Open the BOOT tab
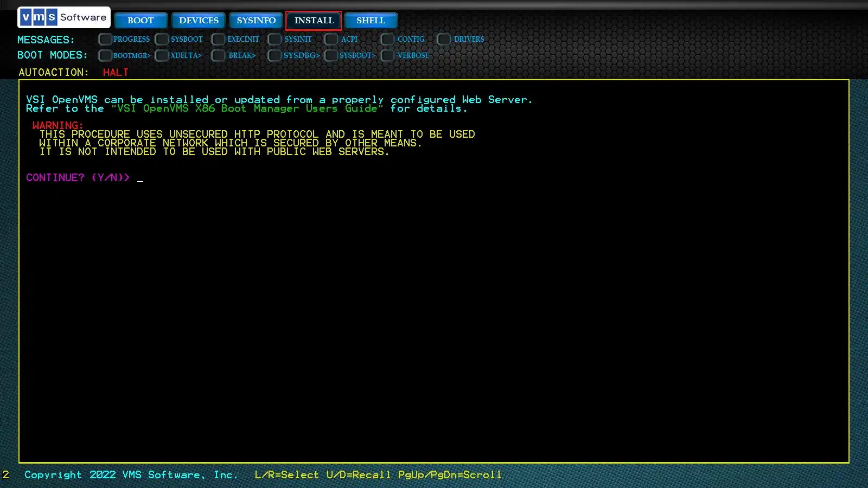Screen dimensions: 868x488 tap(141, 21)
